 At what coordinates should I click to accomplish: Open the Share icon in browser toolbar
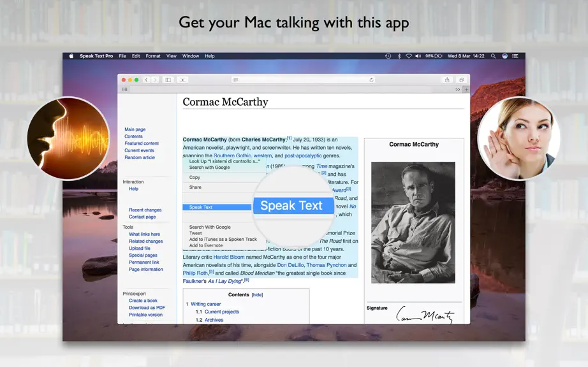447,80
